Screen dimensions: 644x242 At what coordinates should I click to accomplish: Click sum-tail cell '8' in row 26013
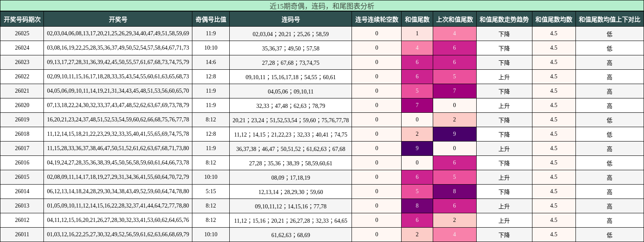point(417,206)
